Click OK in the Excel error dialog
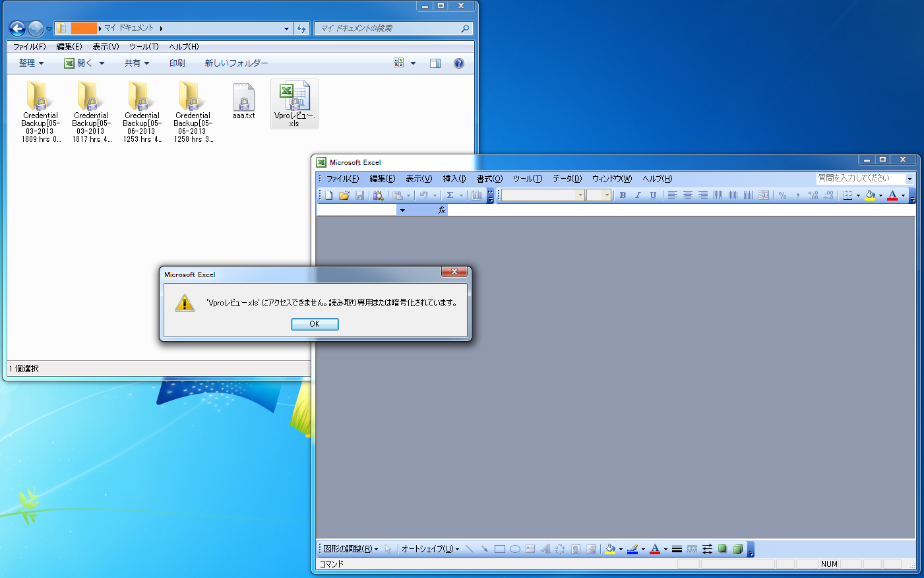The width and height of the screenshot is (924, 578). tap(315, 324)
